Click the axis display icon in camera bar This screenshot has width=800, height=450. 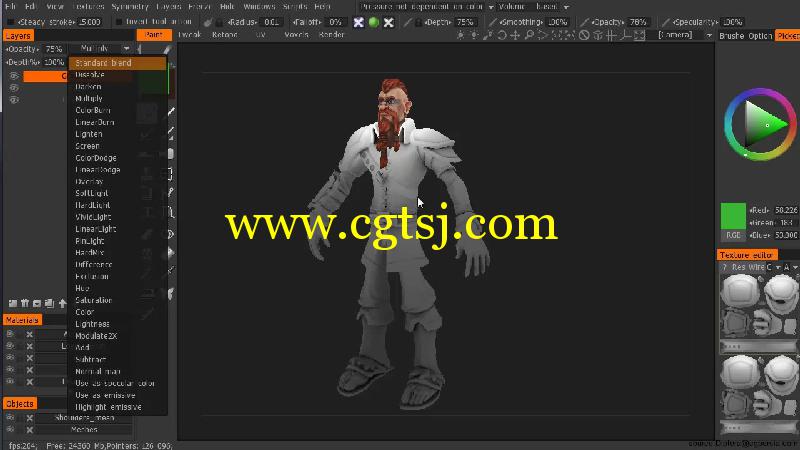tap(625, 35)
